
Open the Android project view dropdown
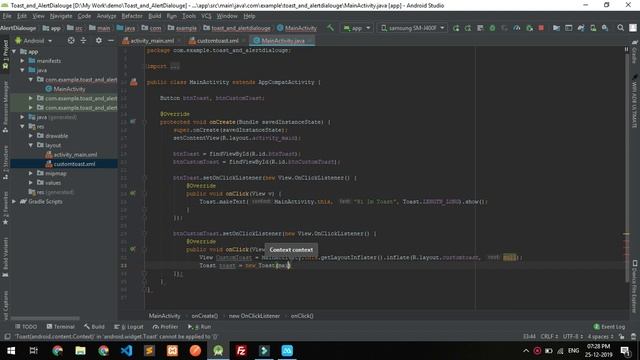click(33, 41)
